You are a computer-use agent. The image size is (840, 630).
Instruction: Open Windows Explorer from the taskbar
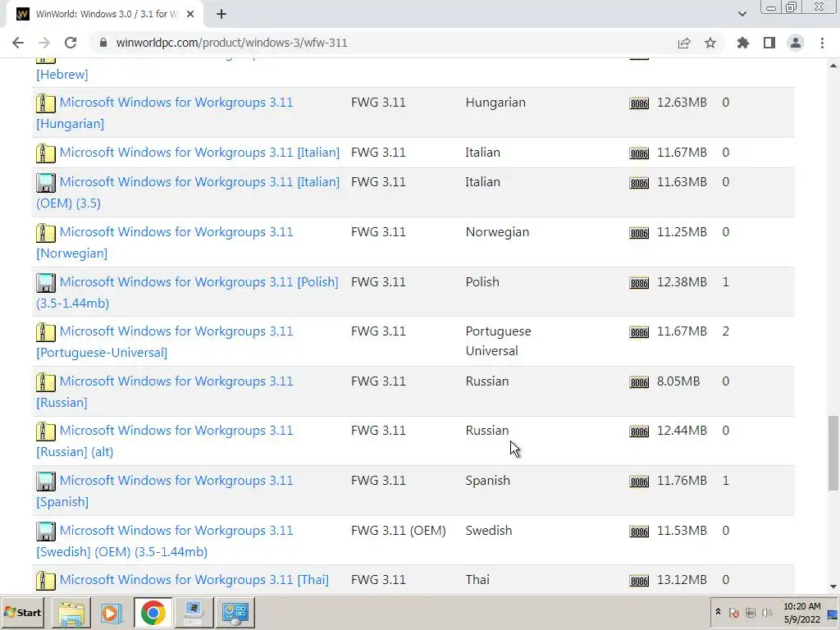[71, 613]
